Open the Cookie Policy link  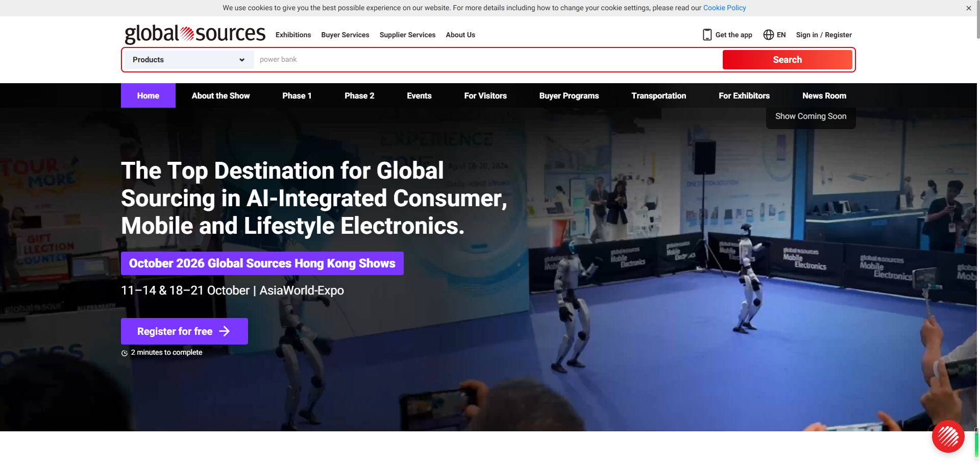[x=724, y=8]
